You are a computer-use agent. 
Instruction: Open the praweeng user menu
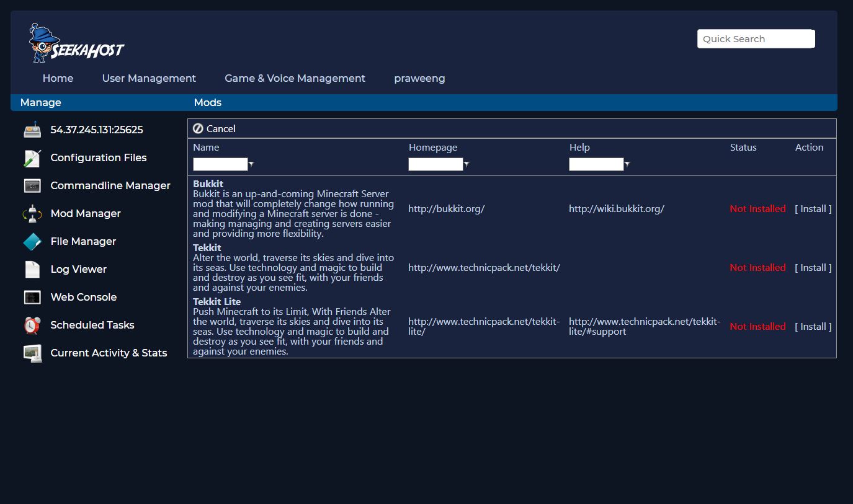(419, 78)
